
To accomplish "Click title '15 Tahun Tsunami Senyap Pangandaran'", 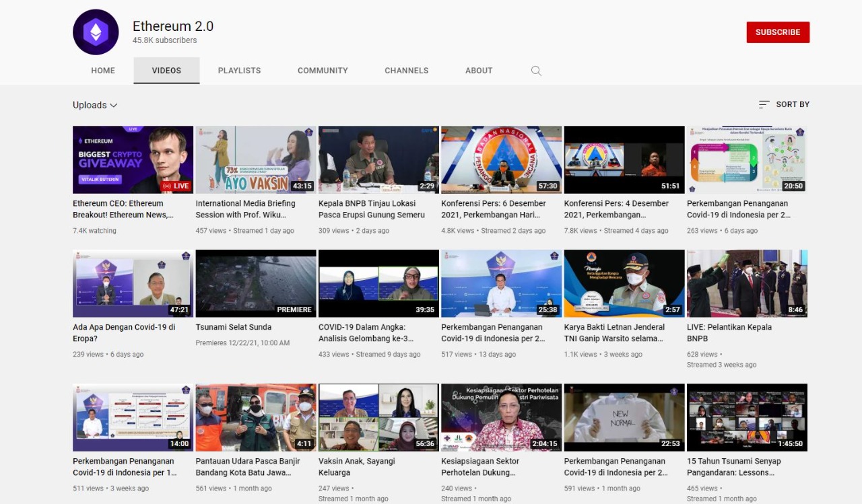I will (x=734, y=466).
